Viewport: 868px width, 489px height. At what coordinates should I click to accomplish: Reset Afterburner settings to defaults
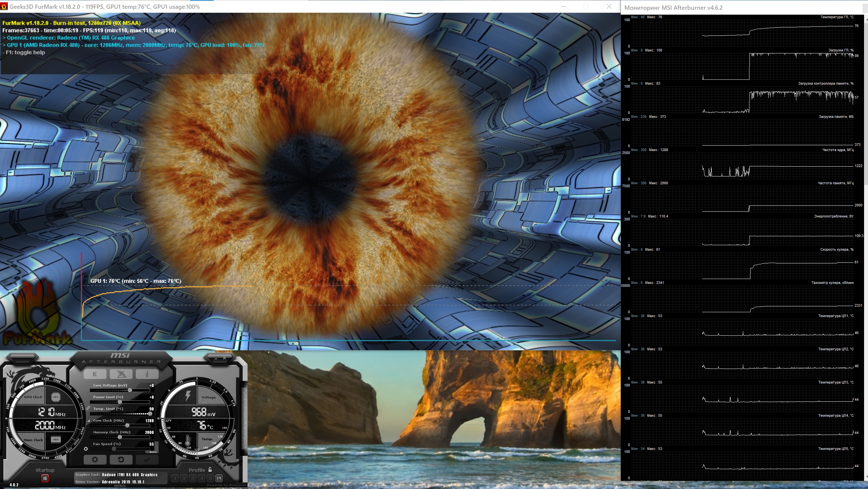(x=121, y=459)
